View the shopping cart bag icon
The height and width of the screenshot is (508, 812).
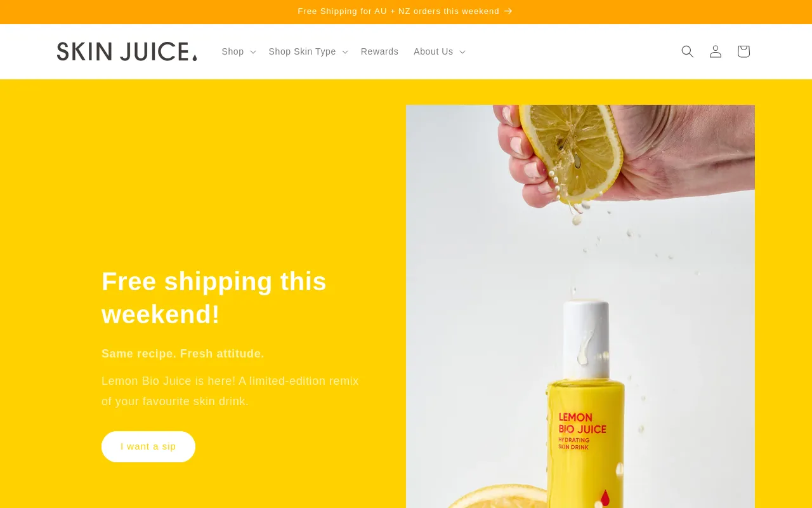pyautogui.click(x=743, y=51)
